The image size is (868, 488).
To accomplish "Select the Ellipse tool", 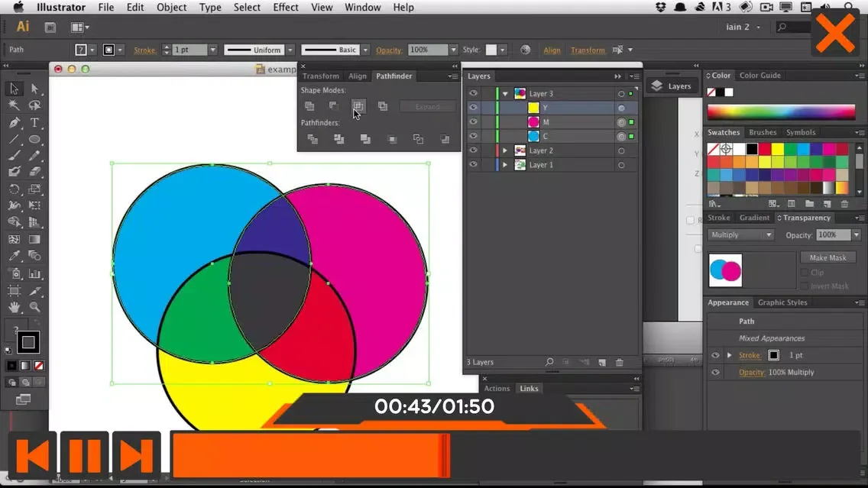I will coord(34,140).
